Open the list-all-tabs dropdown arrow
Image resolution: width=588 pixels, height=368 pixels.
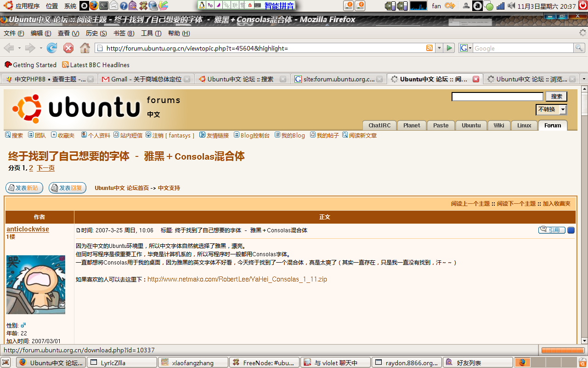(x=584, y=79)
